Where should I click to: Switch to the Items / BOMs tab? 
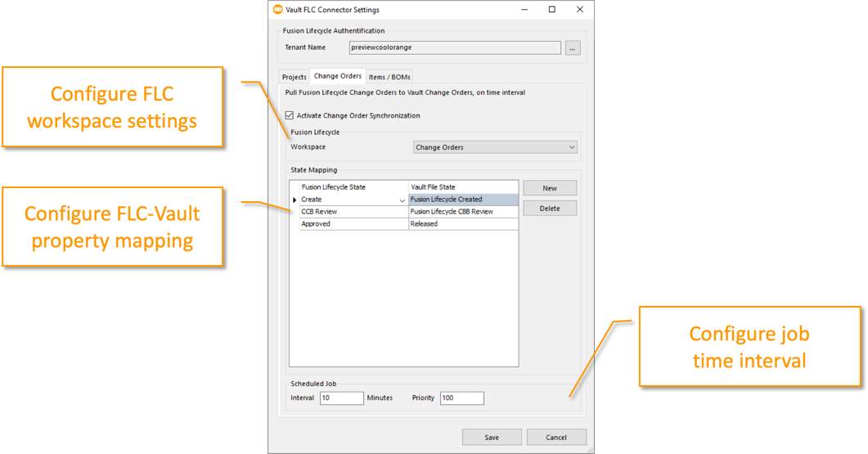(x=389, y=77)
